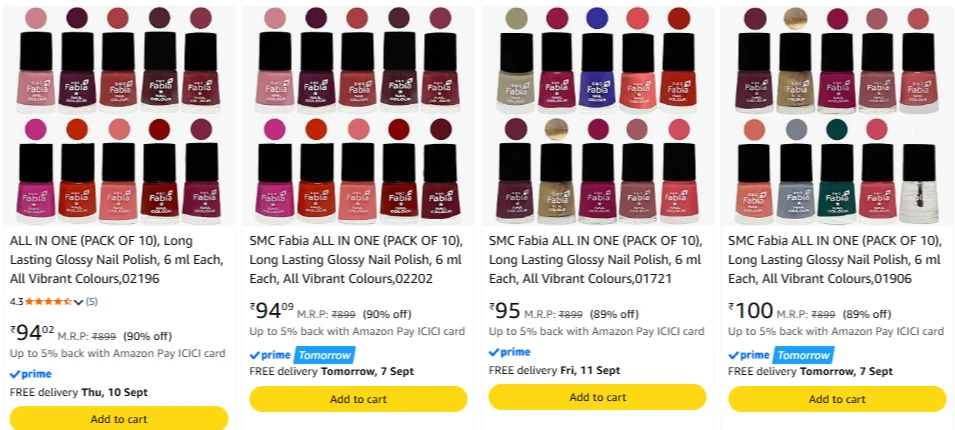955x430 pixels.
Task: Open title link ending with Colours,02196
Action: click(x=117, y=259)
